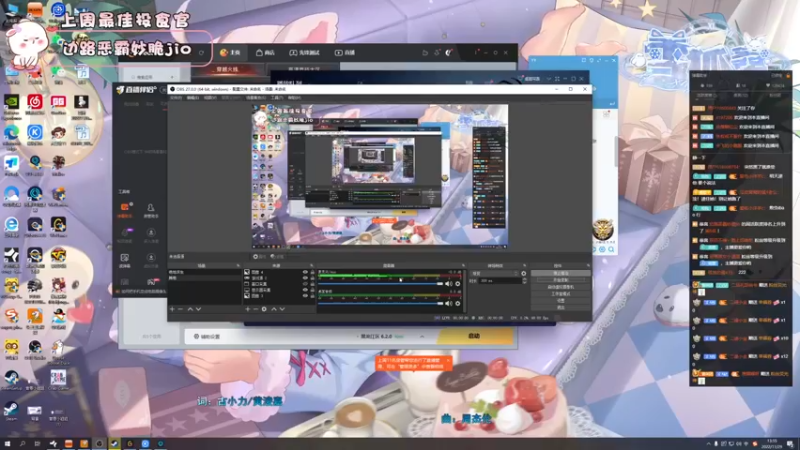Screen dimensions: 800x450
Task: Click the yellow 启动 button
Action: click(474, 336)
